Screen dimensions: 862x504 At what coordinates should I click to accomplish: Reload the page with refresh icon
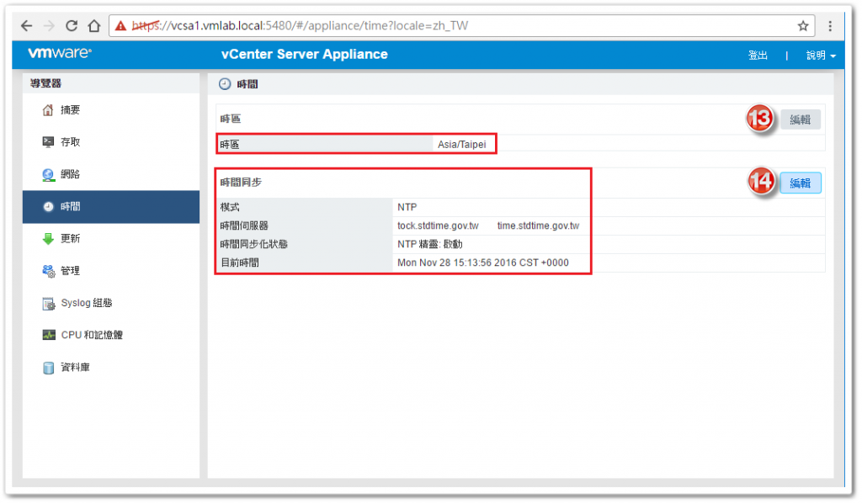[72, 26]
